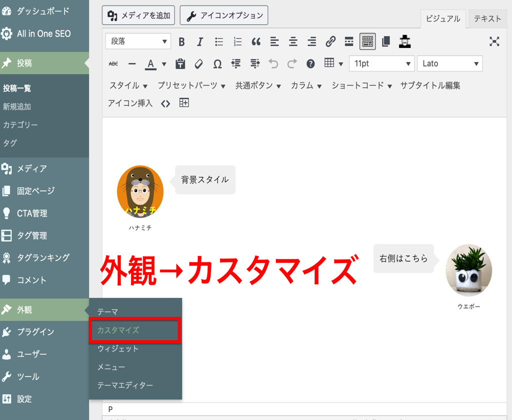Click the メディアを追加 button
Viewport: 512px width, 420px height.
[x=138, y=15]
